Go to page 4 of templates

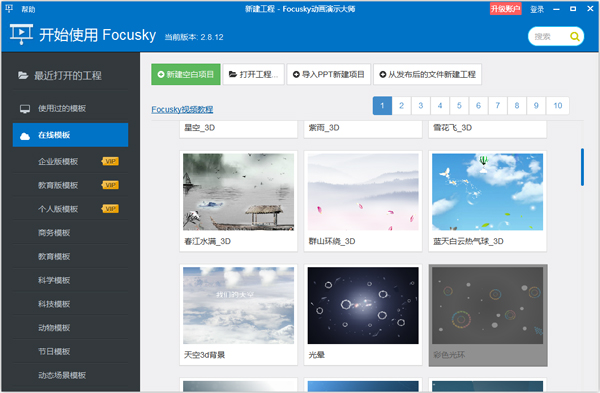click(440, 106)
